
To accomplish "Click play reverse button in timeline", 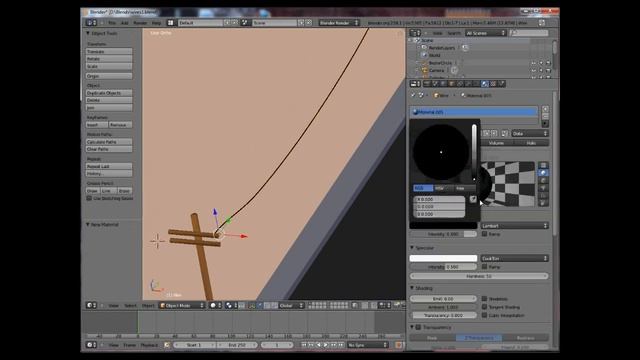I will tap(318, 345).
